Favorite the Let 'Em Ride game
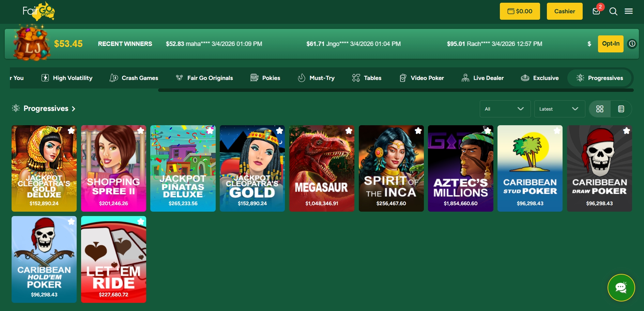This screenshot has height=311, width=644. pos(141,221)
